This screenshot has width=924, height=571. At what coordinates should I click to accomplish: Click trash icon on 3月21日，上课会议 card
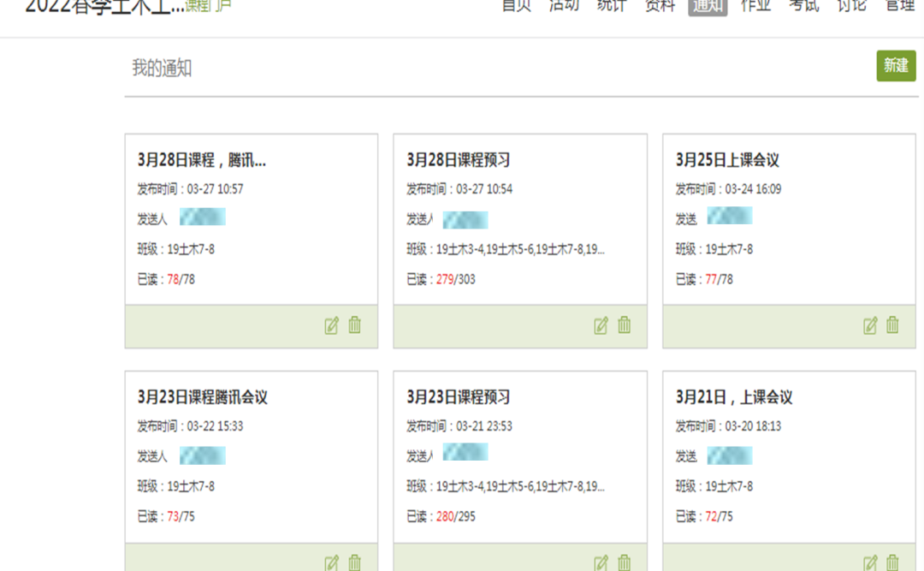pos(892,562)
